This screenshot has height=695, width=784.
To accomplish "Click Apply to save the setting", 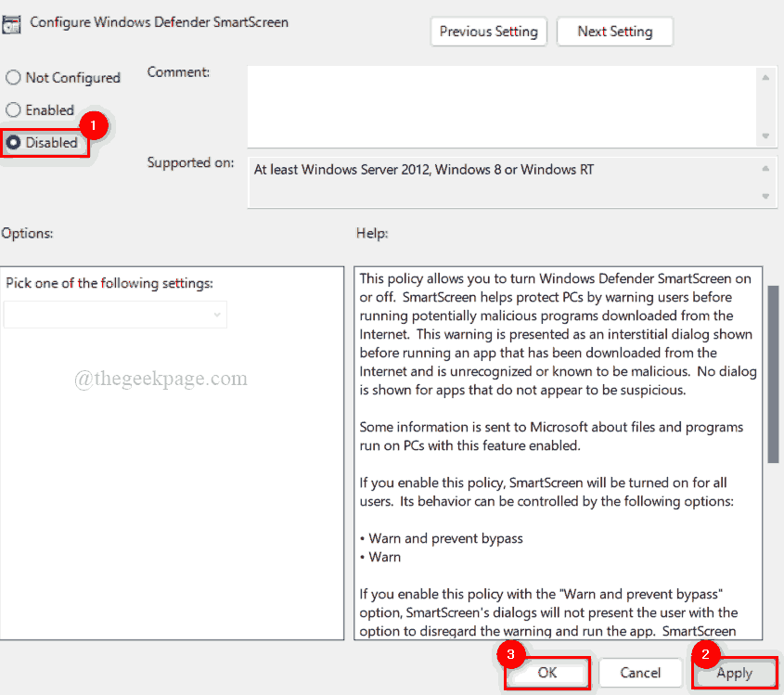I will pos(735,673).
